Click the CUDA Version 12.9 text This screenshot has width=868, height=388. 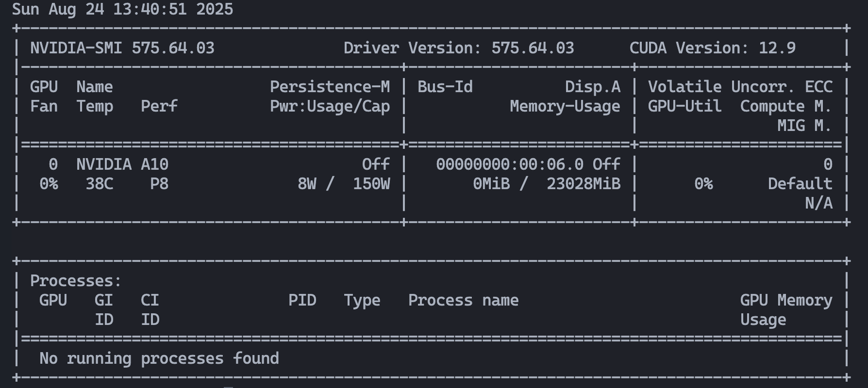(712, 48)
